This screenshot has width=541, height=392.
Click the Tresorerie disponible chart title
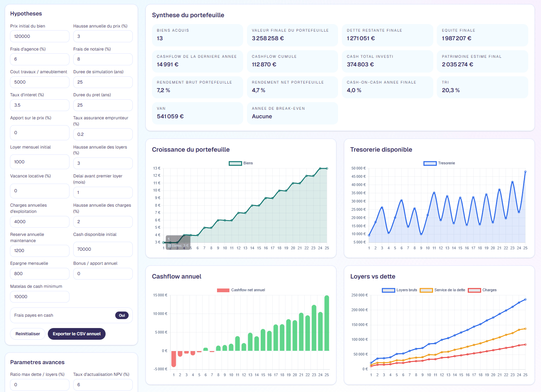click(381, 150)
